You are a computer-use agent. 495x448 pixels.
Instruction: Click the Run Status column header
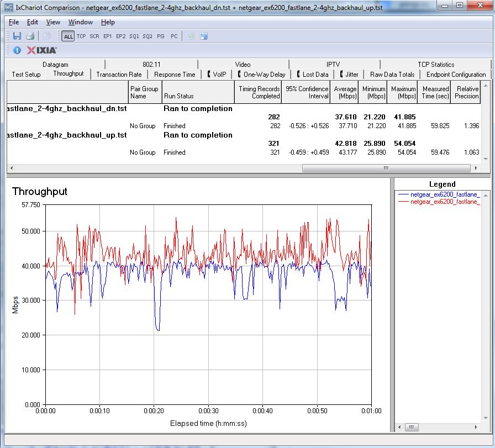(x=198, y=92)
